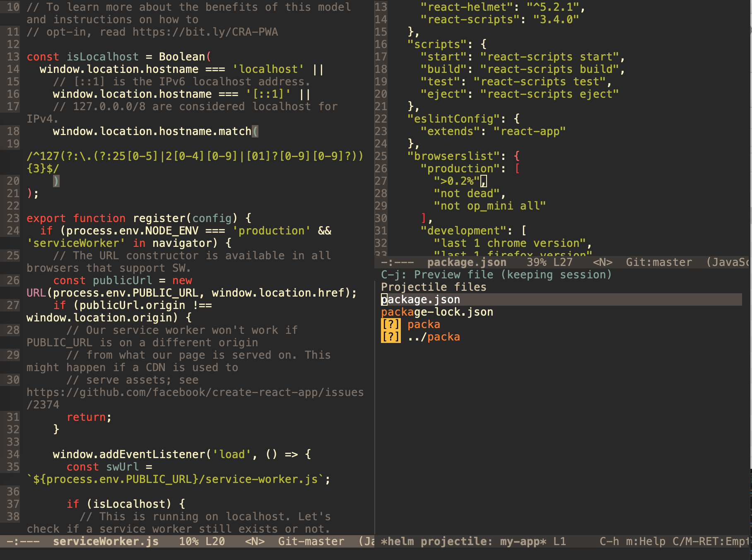Click "not dead" value on line 28
The height and width of the screenshot is (560, 752).
point(467,193)
